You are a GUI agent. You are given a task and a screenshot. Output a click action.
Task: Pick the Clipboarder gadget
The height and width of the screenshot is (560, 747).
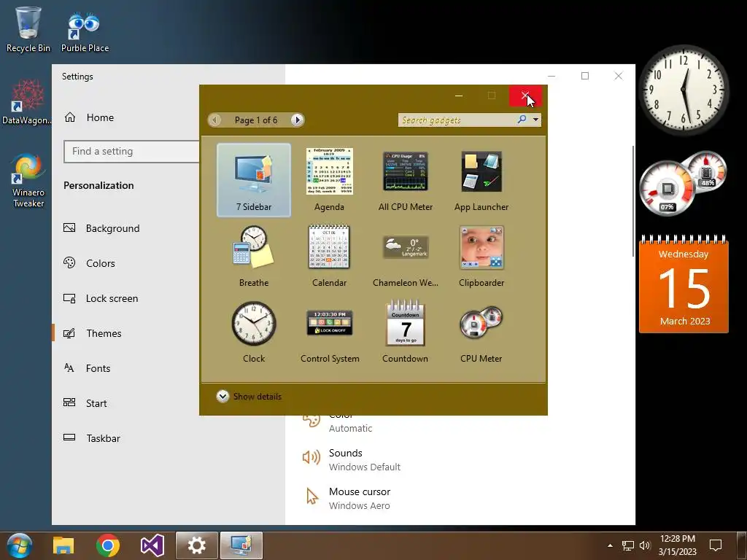481,256
